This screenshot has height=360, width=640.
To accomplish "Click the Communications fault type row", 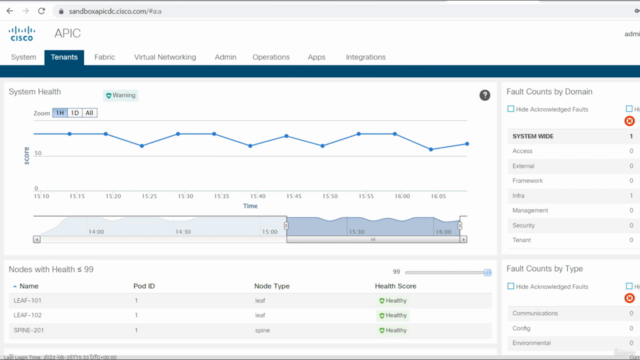I will coord(573,313).
